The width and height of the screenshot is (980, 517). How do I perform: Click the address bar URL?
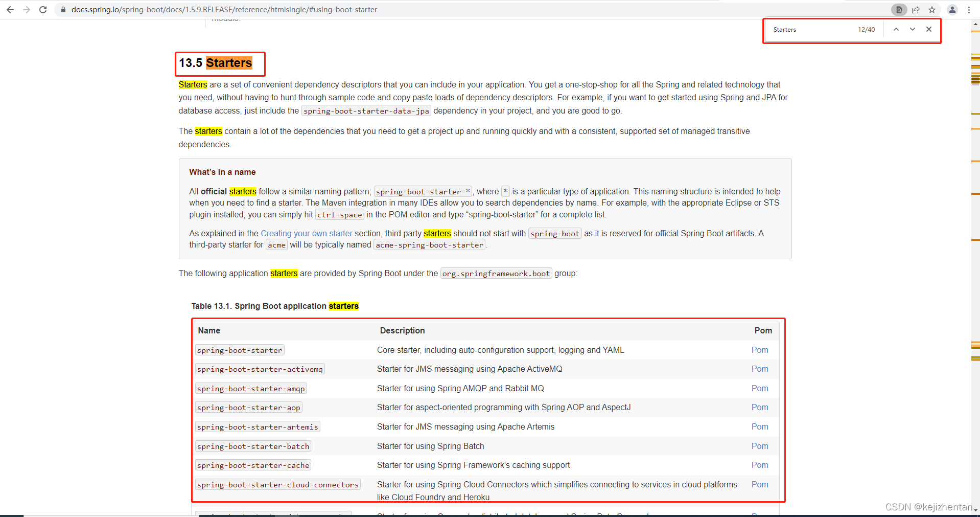[x=224, y=10]
